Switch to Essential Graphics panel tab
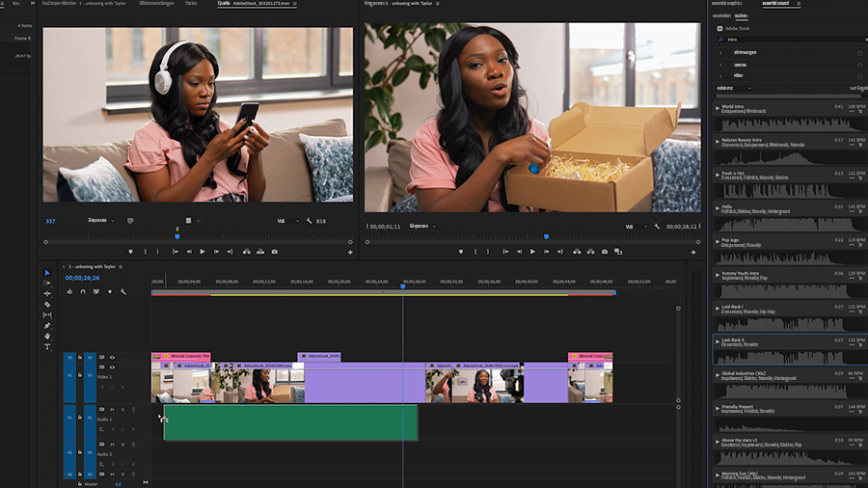Screen dimensions: 868x488 (727, 3)
